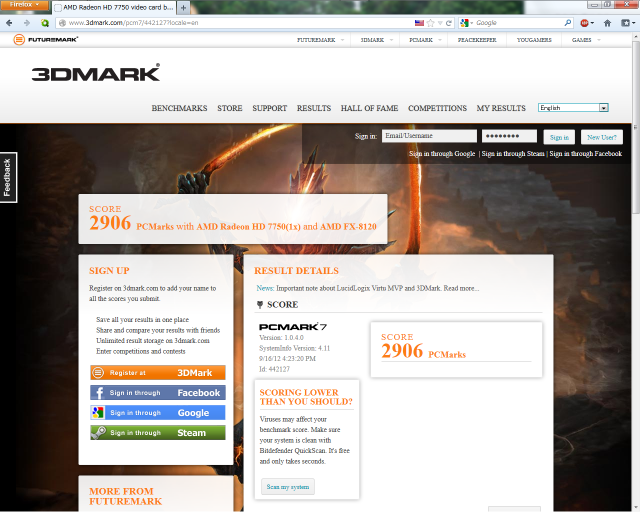Click the blue Sign in through Google button
This screenshot has width=640, height=512.
(158, 413)
